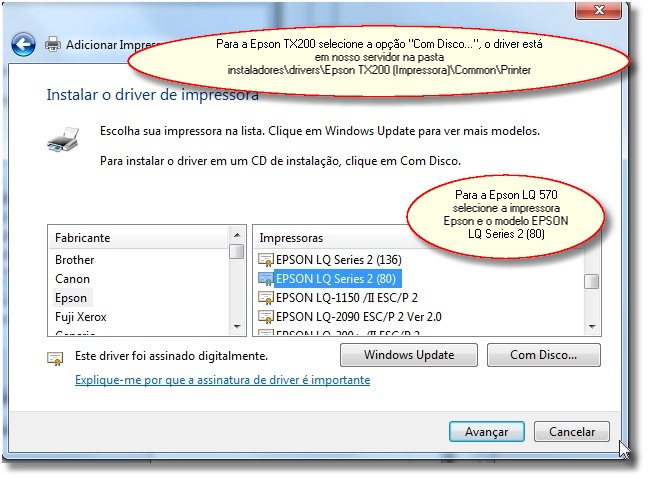The height and width of the screenshot is (477, 649).
Task: Click Fabricante list scroll up arrow
Action: (237, 235)
